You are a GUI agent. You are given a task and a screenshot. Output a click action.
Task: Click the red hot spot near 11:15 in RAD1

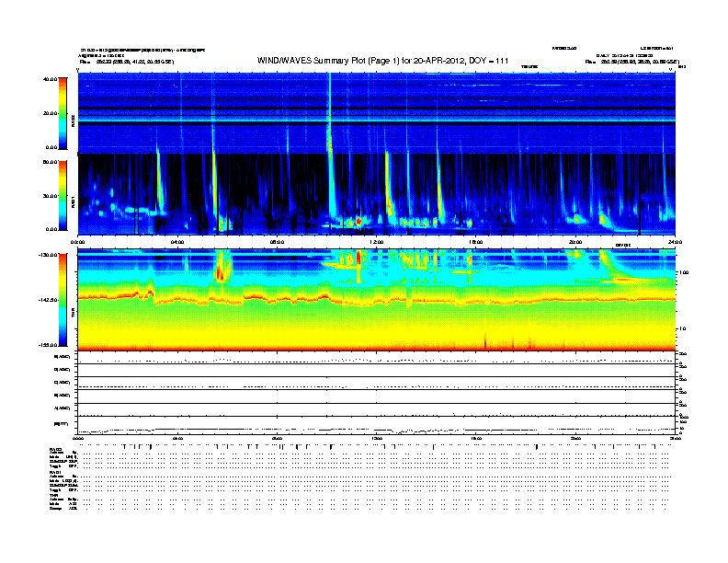(x=358, y=222)
